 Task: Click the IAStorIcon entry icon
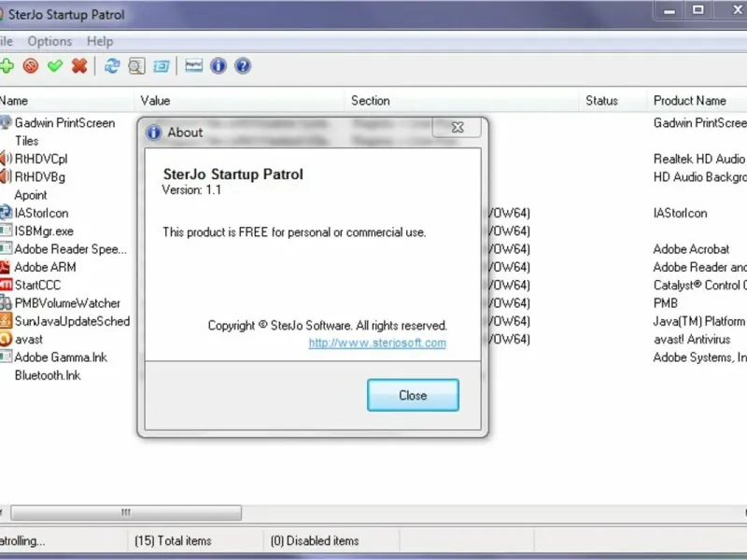pos(6,213)
